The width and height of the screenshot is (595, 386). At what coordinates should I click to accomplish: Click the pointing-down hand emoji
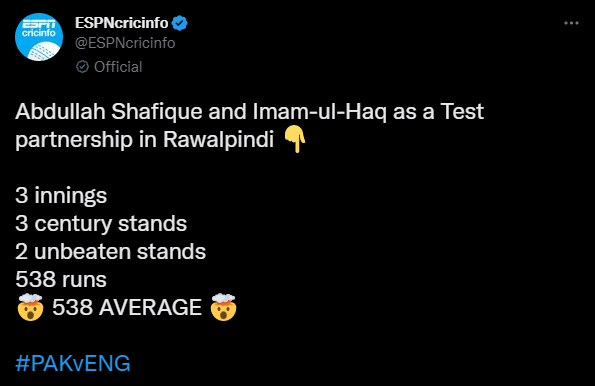(x=295, y=139)
